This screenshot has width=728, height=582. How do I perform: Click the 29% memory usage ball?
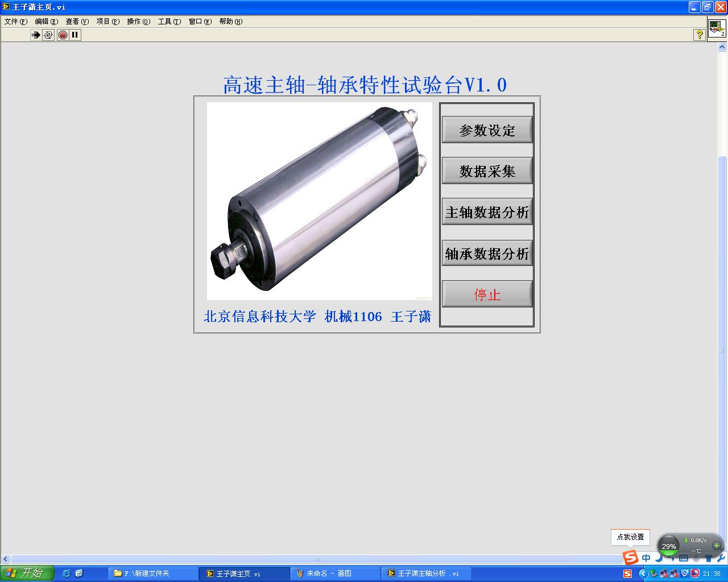point(669,546)
